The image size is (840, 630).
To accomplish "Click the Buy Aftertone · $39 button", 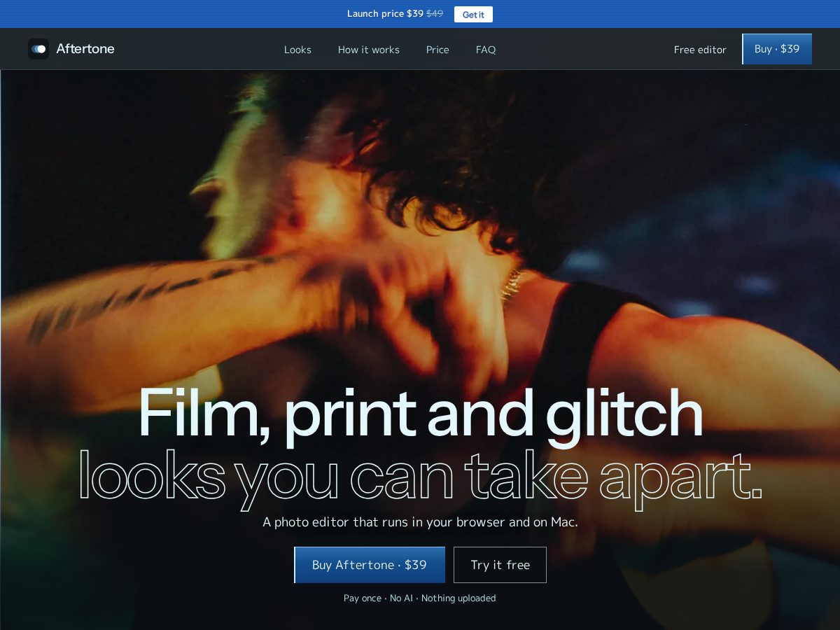I will coord(370,565).
